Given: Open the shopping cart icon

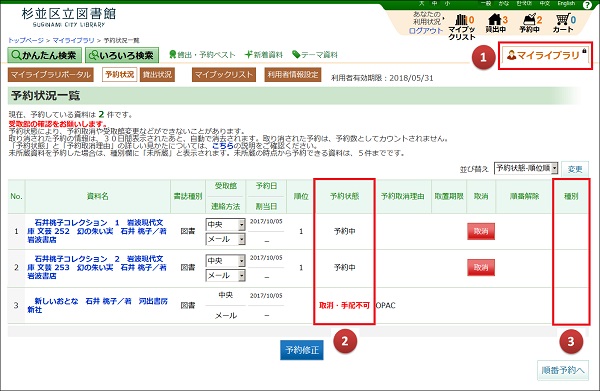Looking at the screenshot, I should coord(563,19).
